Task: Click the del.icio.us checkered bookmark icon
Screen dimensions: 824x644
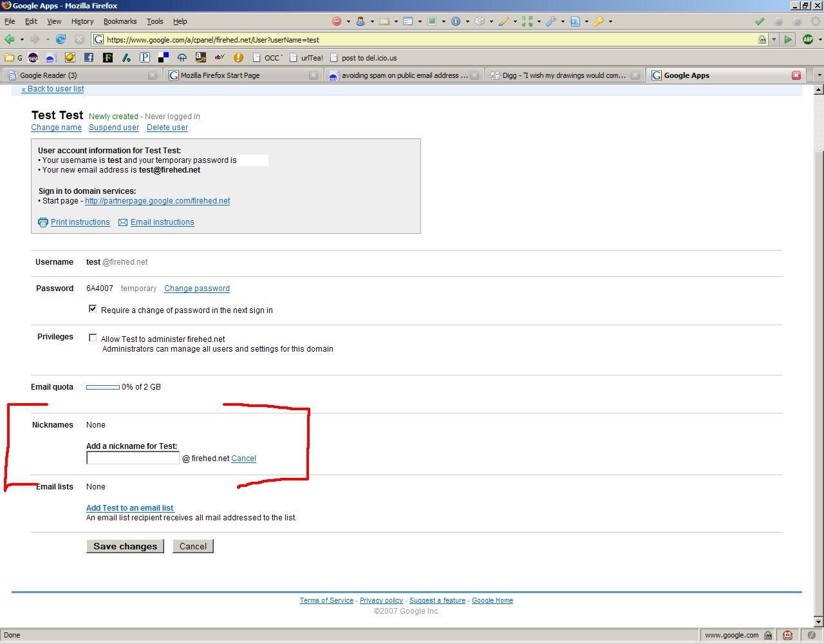Action: [x=164, y=57]
